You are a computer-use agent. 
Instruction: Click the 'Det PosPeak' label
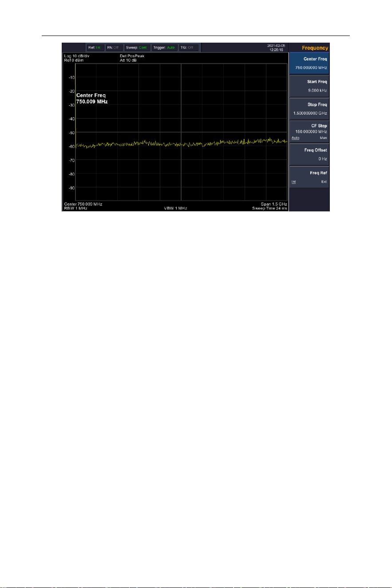[x=132, y=56]
